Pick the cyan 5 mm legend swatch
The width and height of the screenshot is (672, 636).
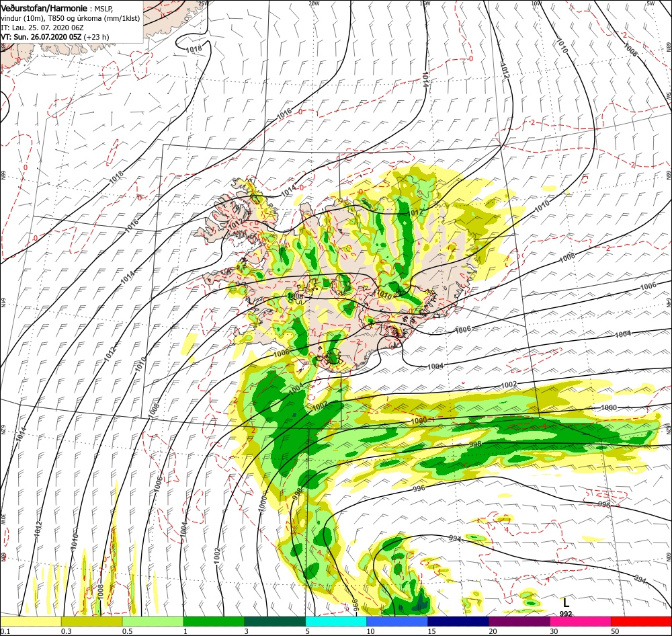tap(336, 622)
